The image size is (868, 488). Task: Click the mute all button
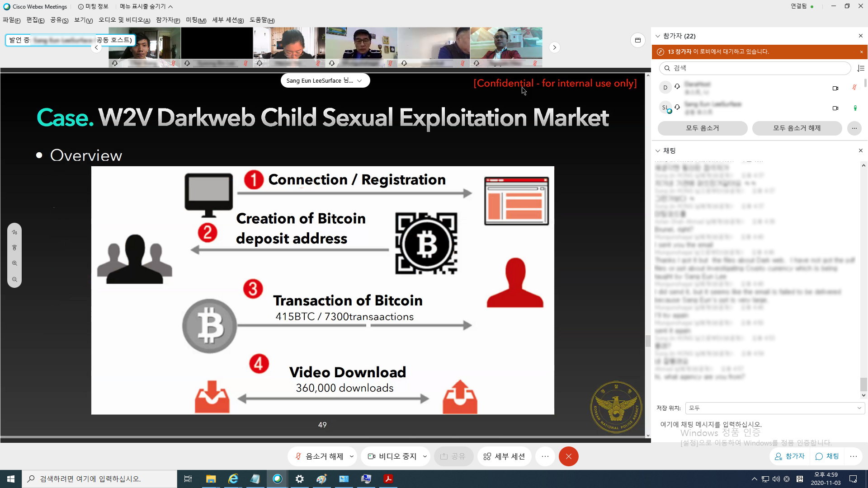[x=702, y=128]
